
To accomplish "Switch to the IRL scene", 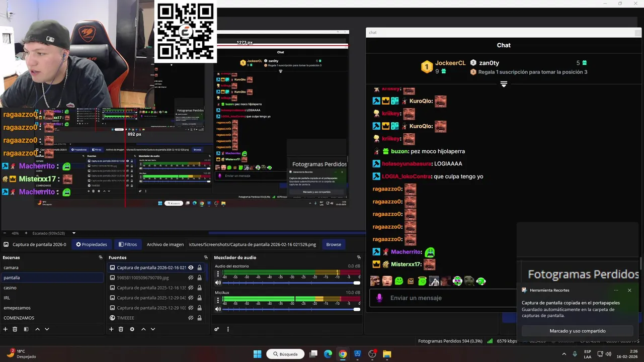I will click(51, 298).
